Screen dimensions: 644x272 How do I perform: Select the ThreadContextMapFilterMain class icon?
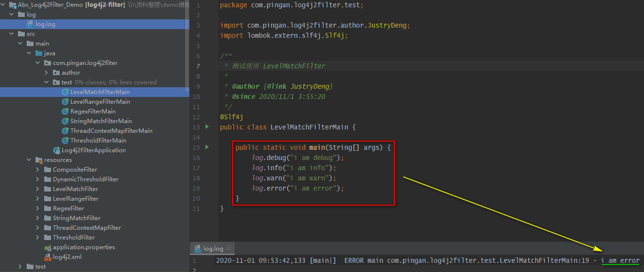click(65, 131)
